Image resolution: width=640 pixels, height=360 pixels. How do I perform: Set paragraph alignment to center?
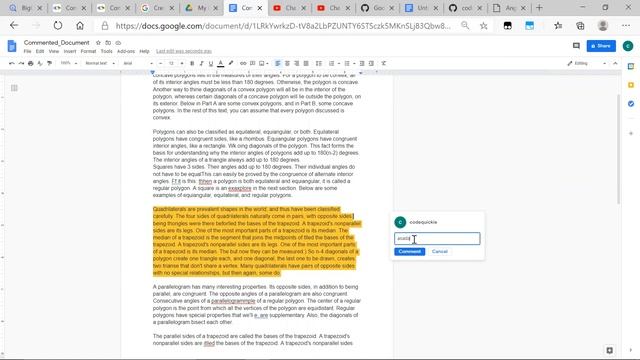287,63
